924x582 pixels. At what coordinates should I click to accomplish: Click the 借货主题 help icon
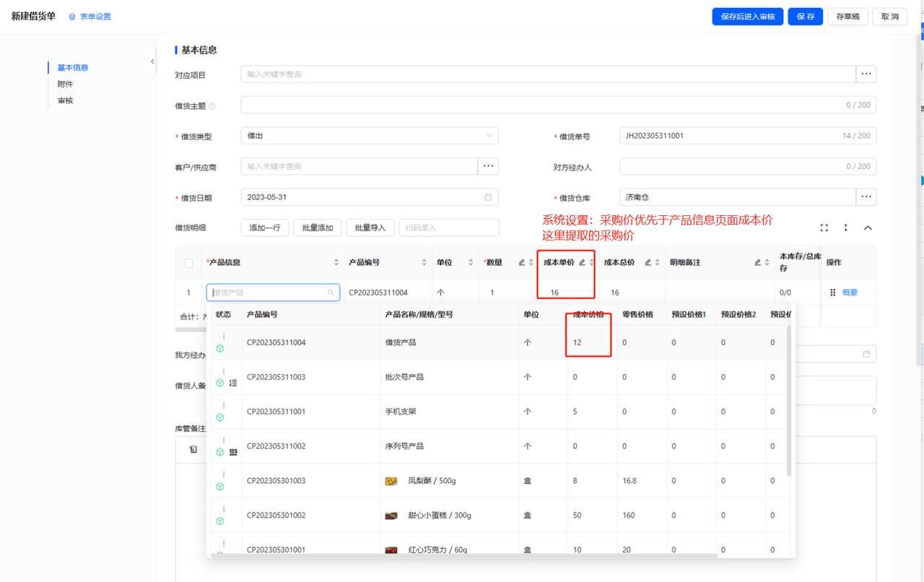212,105
